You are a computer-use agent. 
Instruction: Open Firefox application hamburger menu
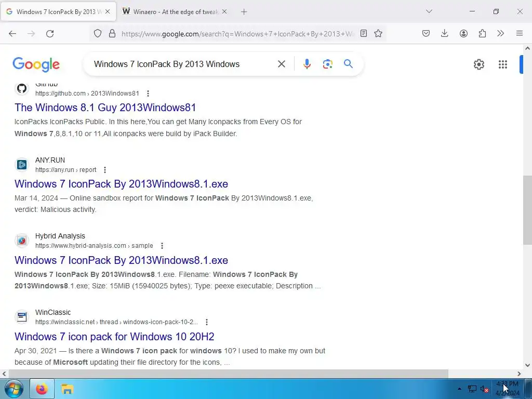tap(520, 34)
